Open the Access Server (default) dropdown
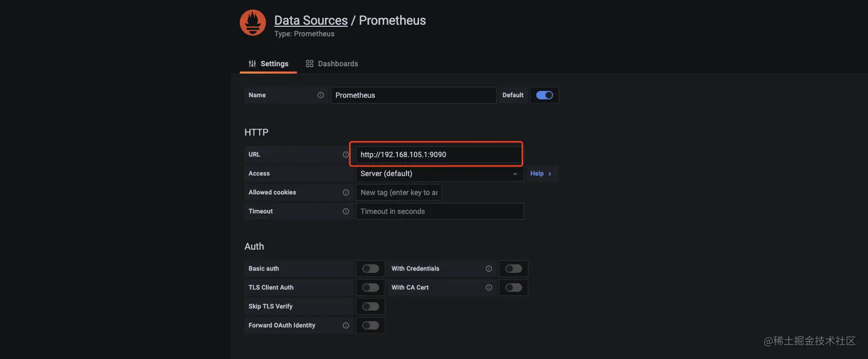Screen dimensions: 868x359 pos(439,173)
